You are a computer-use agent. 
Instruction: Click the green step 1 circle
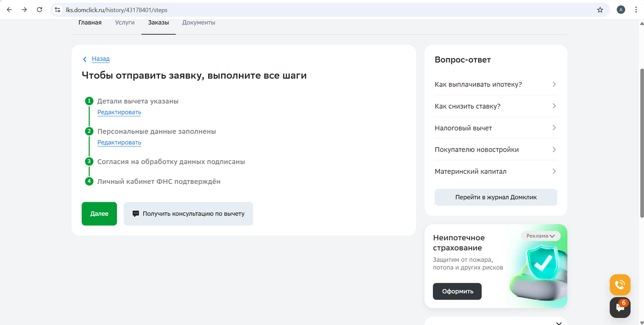point(89,101)
